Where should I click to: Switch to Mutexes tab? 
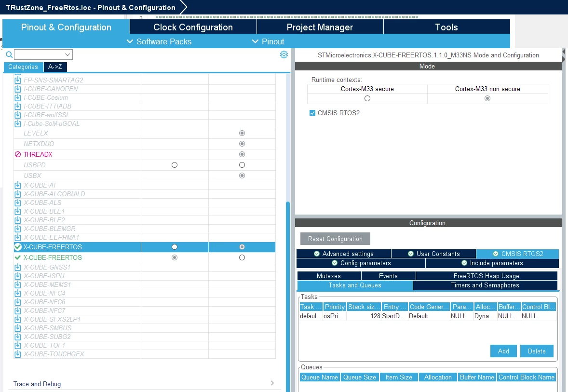(x=329, y=276)
